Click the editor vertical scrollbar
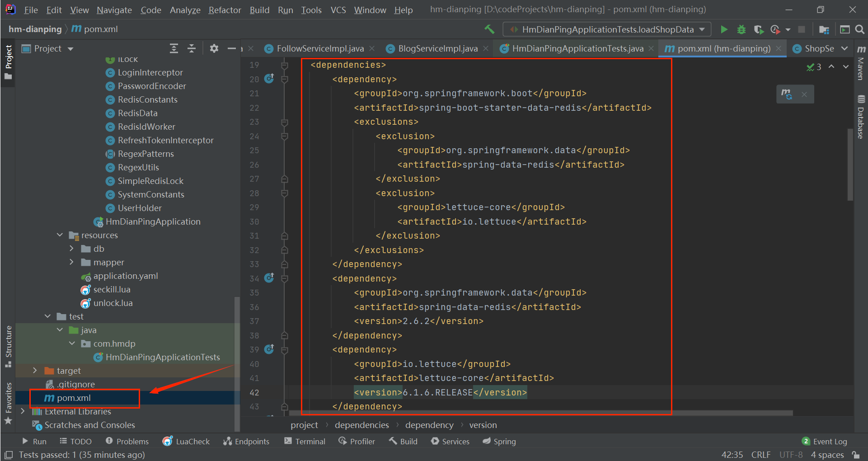The image size is (868, 461). [850, 165]
